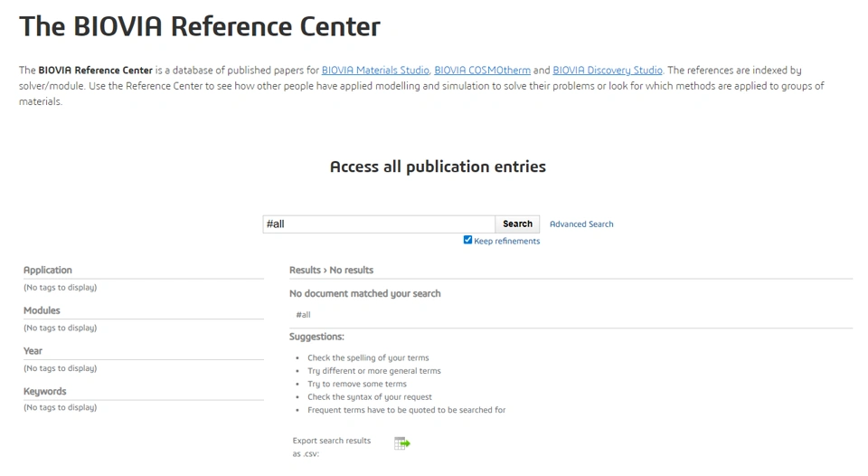Click the Keywords filter heading
This screenshot has height=476, width=868.
[45, 391]
